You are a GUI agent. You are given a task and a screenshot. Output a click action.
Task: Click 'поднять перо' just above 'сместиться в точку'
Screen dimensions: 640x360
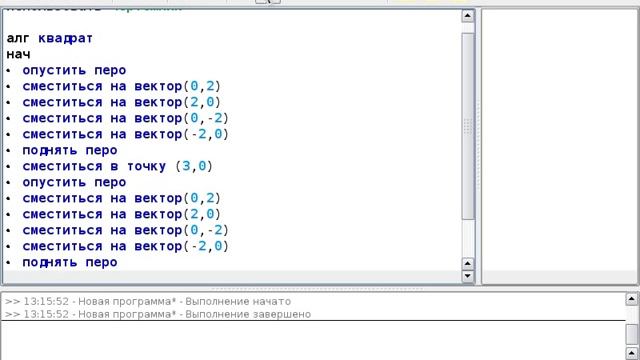tap(70, 150)
